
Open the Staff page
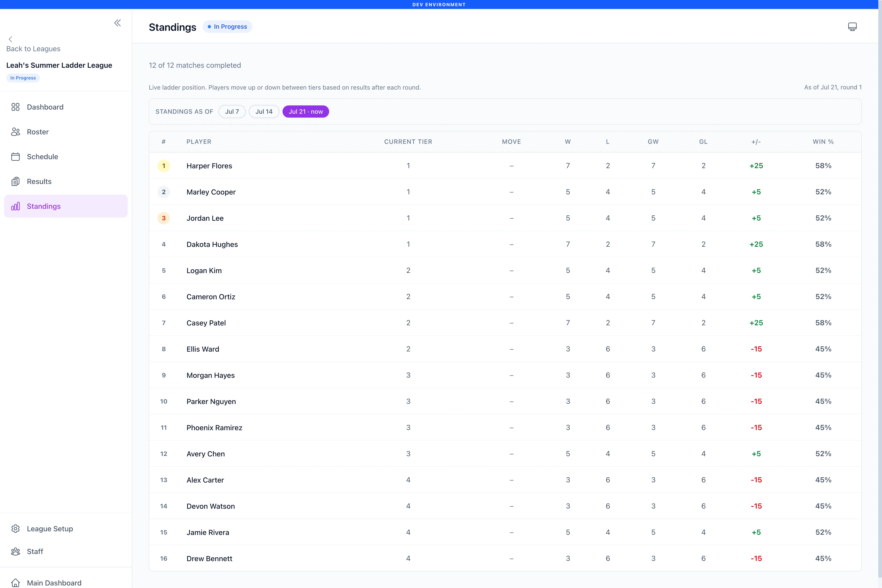(66, 551)
